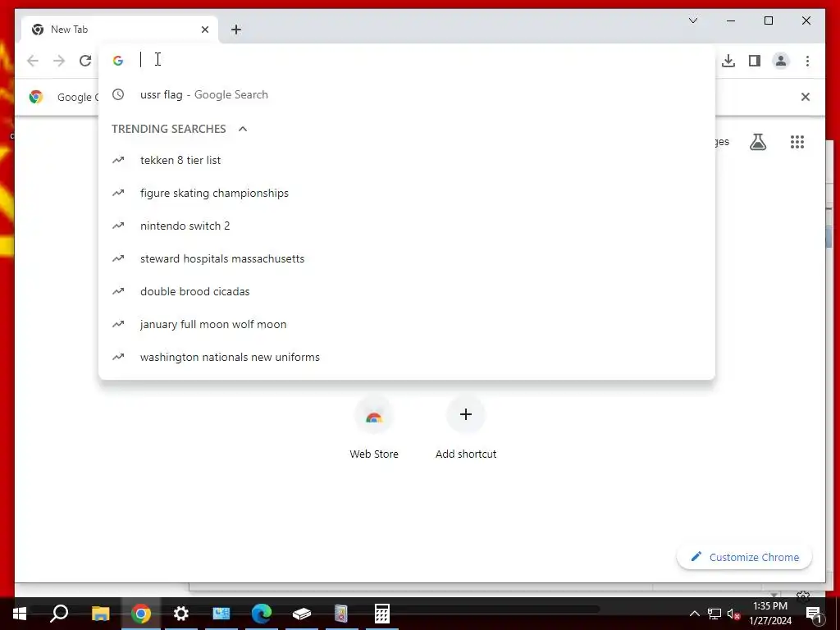Choose 'washington nationals new uniforms' suggestion
840x630 pixels.
pos(407,357)
